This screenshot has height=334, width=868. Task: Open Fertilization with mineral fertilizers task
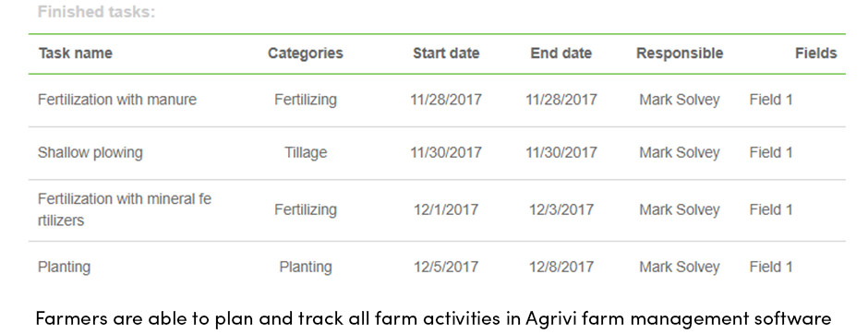point(125,209)
